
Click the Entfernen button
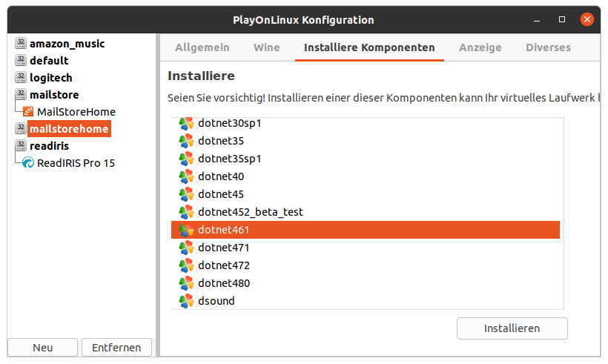pyautogui.click(x=116, y=348)
